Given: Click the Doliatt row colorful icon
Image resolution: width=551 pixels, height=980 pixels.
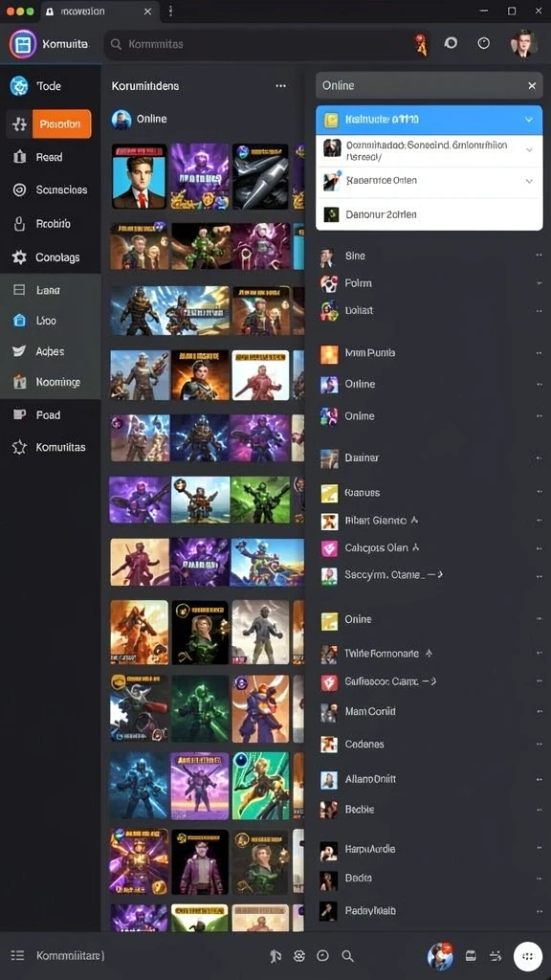Looking at the screenshot, I should 329,310.
